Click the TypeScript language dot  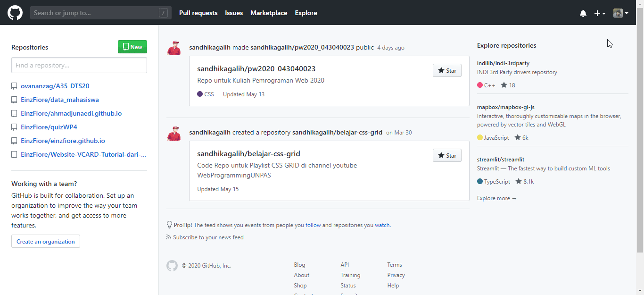click(x=480, y=182)
